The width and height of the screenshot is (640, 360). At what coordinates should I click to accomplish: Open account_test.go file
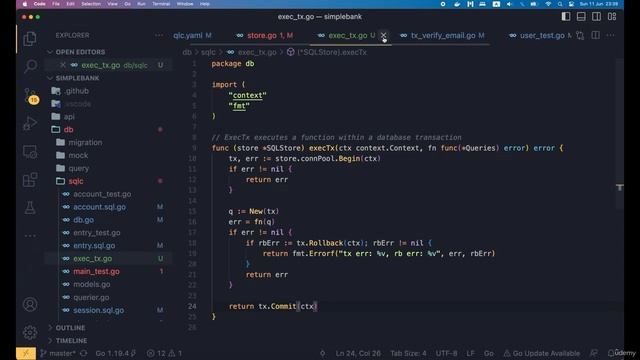(102, 194)
